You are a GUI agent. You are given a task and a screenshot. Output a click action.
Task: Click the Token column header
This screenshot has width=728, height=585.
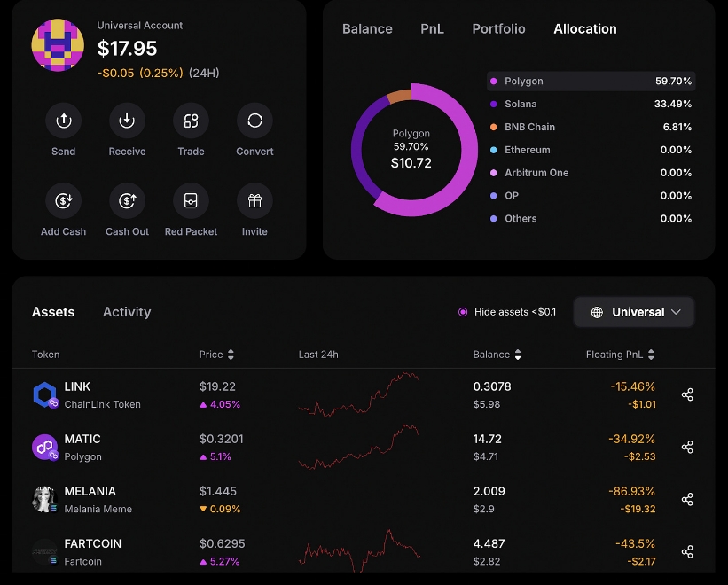(x=45, y=355)
